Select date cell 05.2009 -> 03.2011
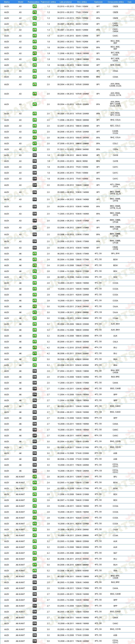 click(x=65, y=342)
